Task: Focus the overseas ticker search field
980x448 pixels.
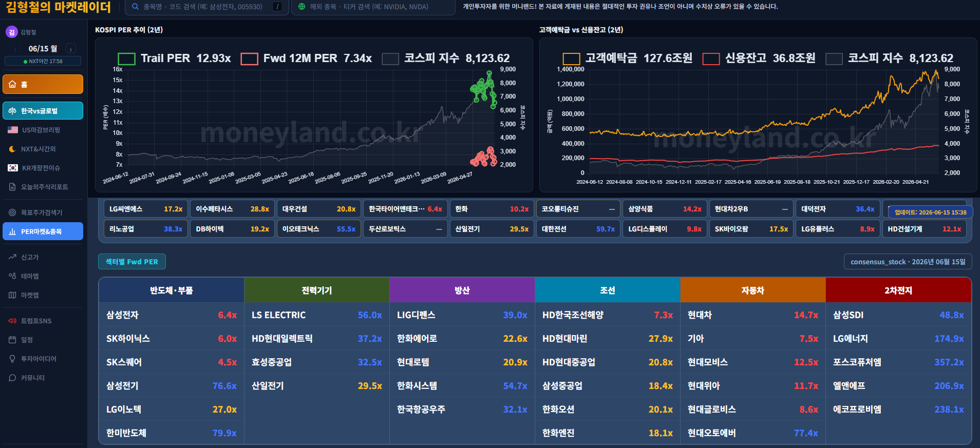Action: [x=373, y=7]
